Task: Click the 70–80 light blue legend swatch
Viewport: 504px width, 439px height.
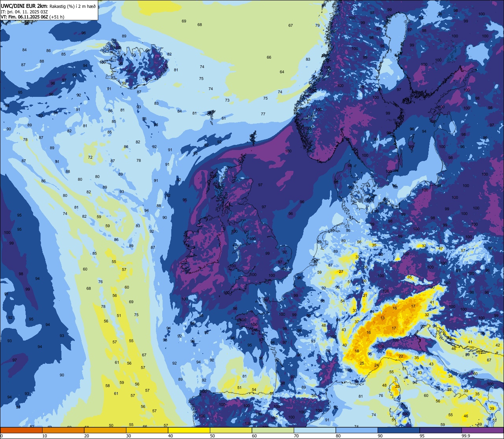Action: click(315, 430)
